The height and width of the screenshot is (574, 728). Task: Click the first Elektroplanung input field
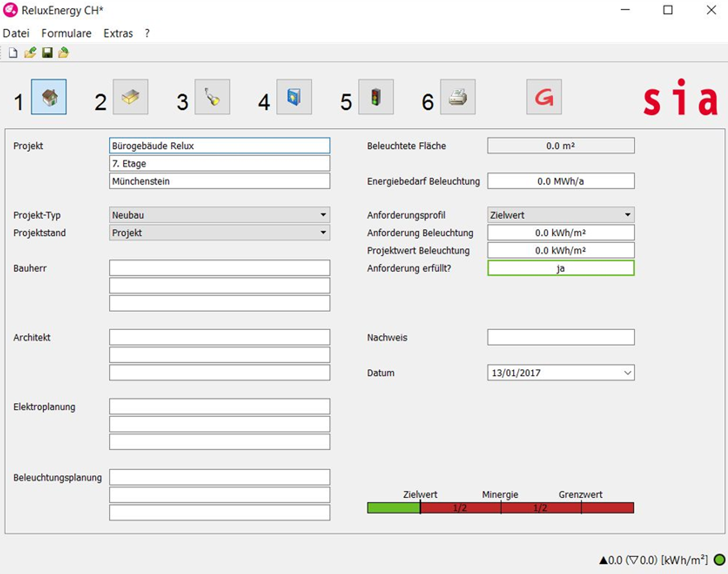click(x=219, y=406)
